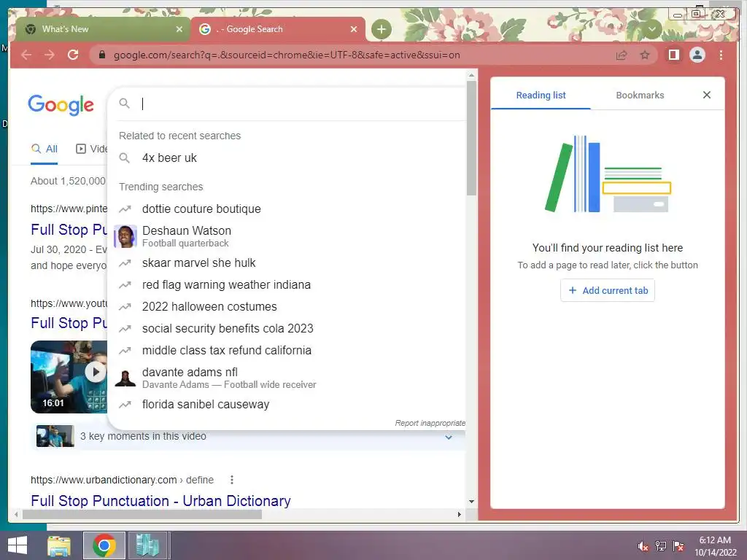This screenshot has width=747, height=560.
Task: Open the Windows Start menu
Action: pos(18,545)
